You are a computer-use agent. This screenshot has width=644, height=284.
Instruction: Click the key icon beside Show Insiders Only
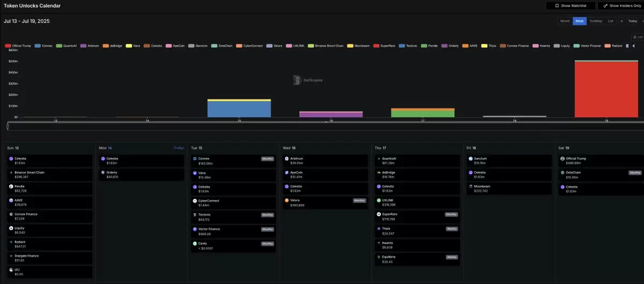(605, 6)
